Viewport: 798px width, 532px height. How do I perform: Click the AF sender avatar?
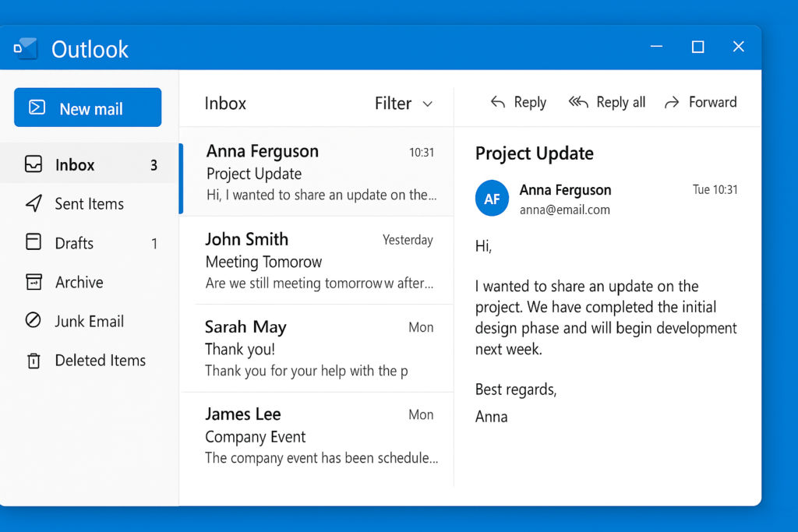[492, 199]
